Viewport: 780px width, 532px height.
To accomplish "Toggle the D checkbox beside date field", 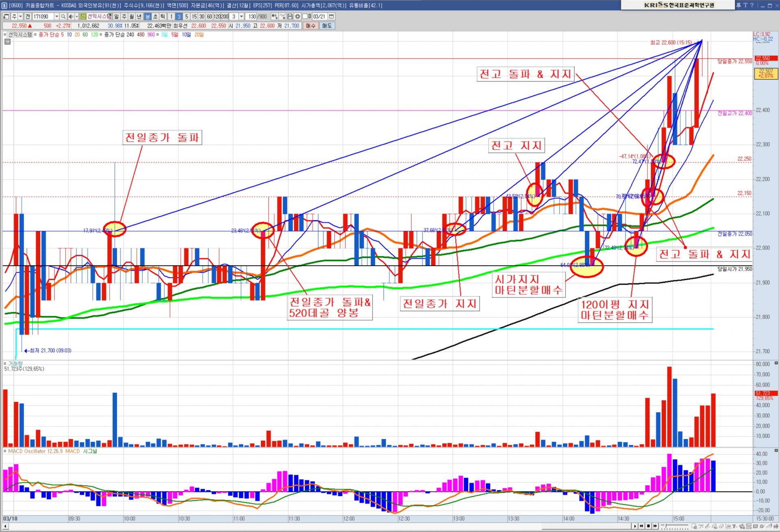I will point(305,17).
